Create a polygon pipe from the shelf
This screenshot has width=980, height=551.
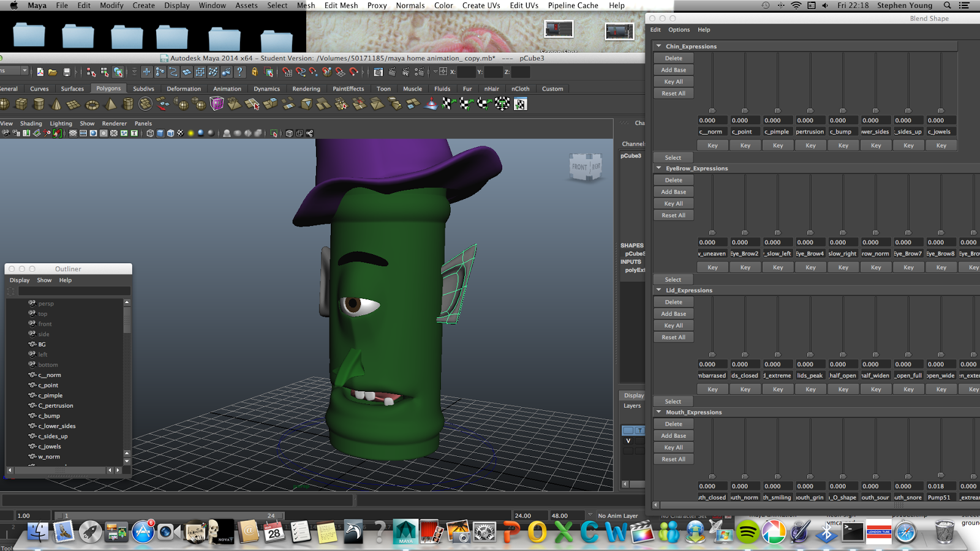pyautogui.click(x=128, y=104)
